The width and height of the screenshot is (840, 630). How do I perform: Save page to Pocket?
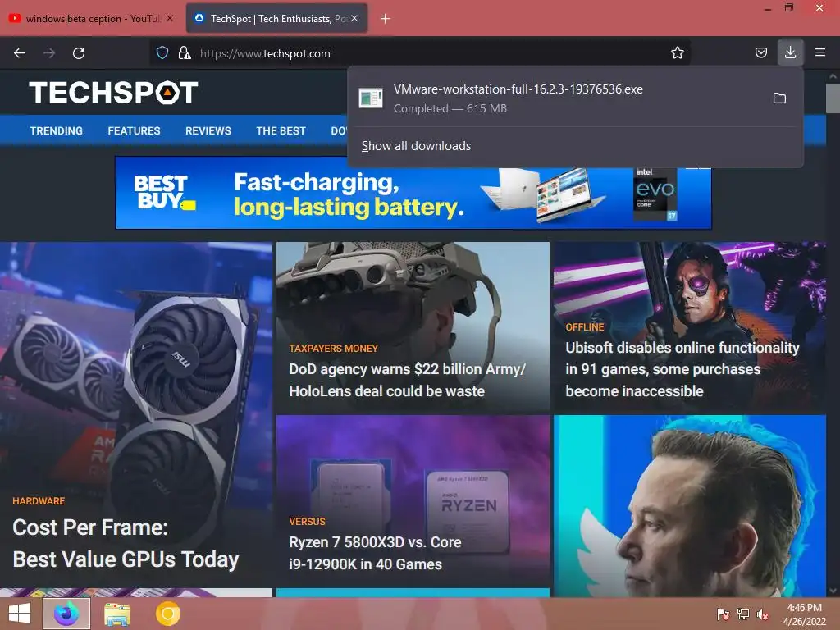coord(760,52)
